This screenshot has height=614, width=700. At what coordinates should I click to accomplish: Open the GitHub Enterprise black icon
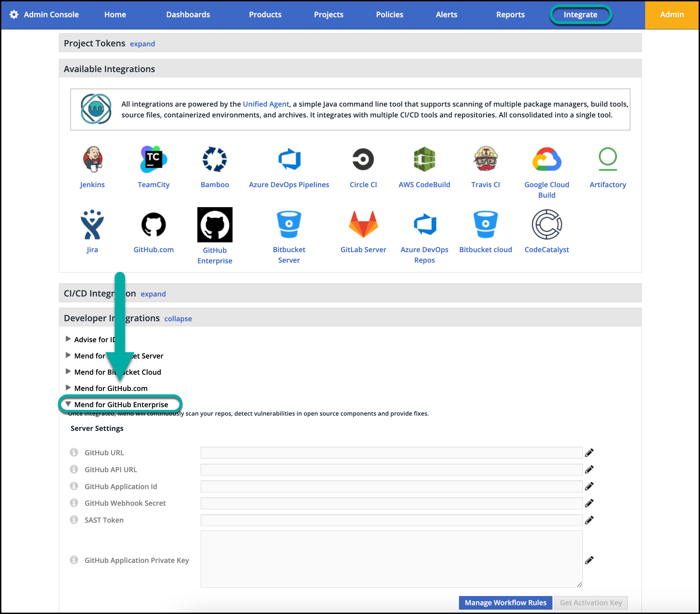[x=215, y=225]
